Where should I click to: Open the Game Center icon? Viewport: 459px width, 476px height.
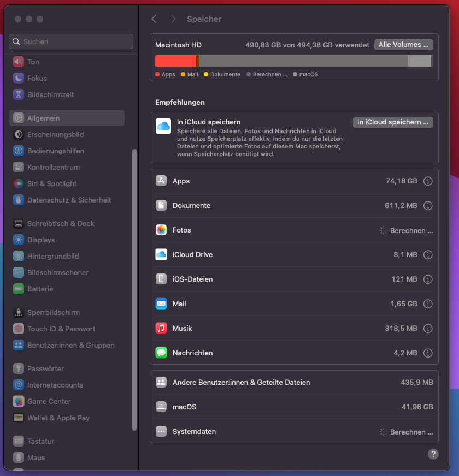coord(19,402)
